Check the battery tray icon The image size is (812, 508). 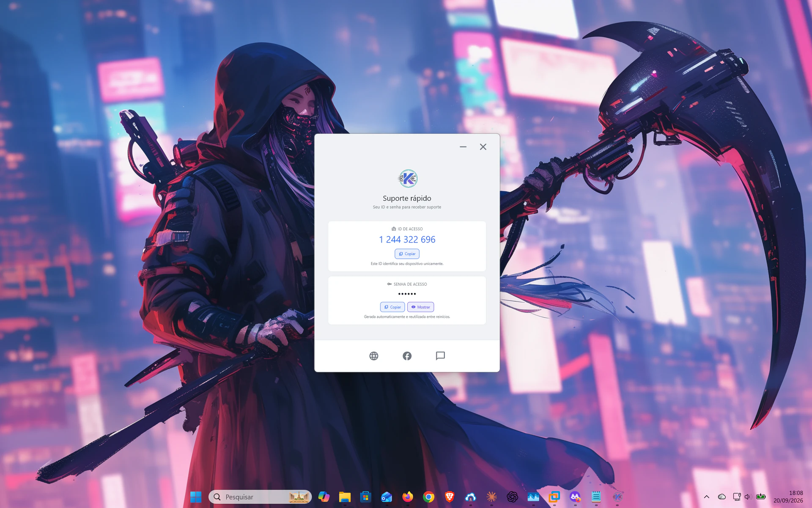[761, 497]
